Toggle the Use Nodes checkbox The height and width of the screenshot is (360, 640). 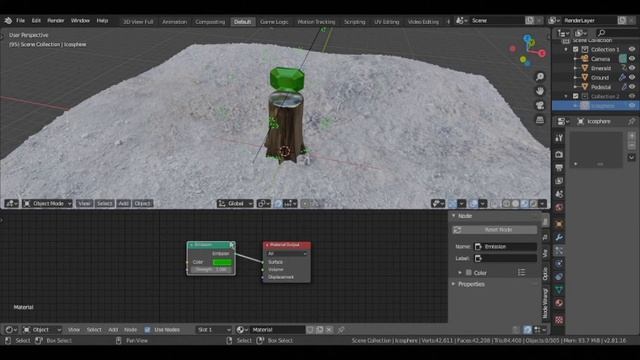click(147, 329)
